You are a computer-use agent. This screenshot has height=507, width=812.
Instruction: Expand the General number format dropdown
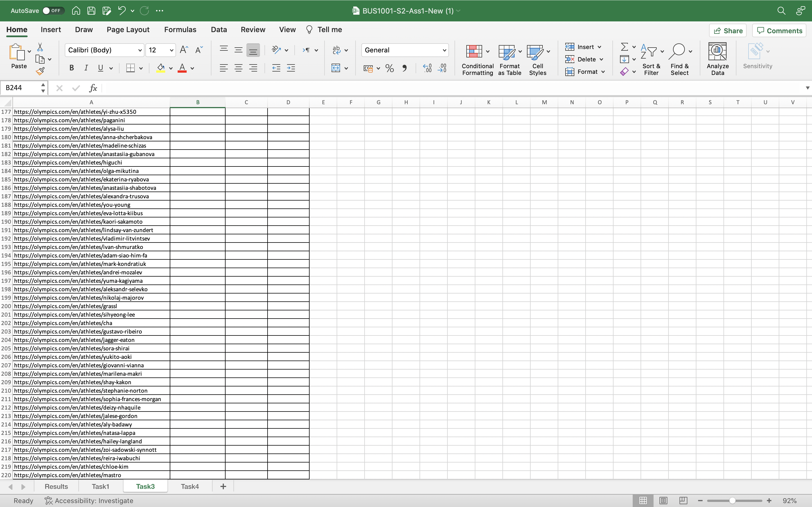444,50
